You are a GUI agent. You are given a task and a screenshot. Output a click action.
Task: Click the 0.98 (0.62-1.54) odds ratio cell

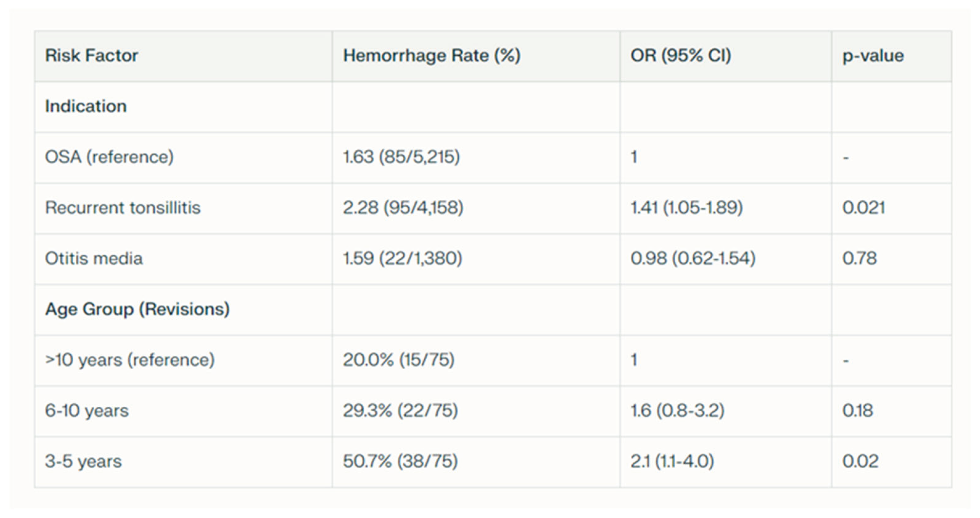pyautogui.click(x=693, y=259)
